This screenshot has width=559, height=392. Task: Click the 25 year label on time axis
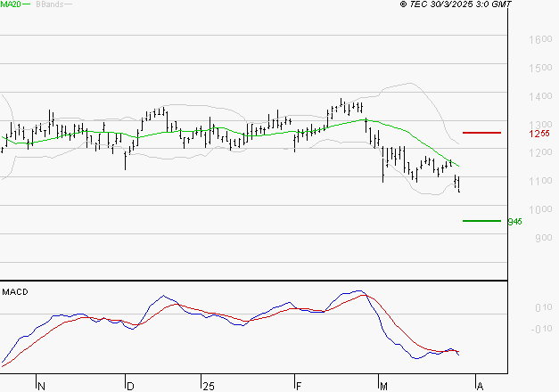pyautogui.click(x=209, y=387)
